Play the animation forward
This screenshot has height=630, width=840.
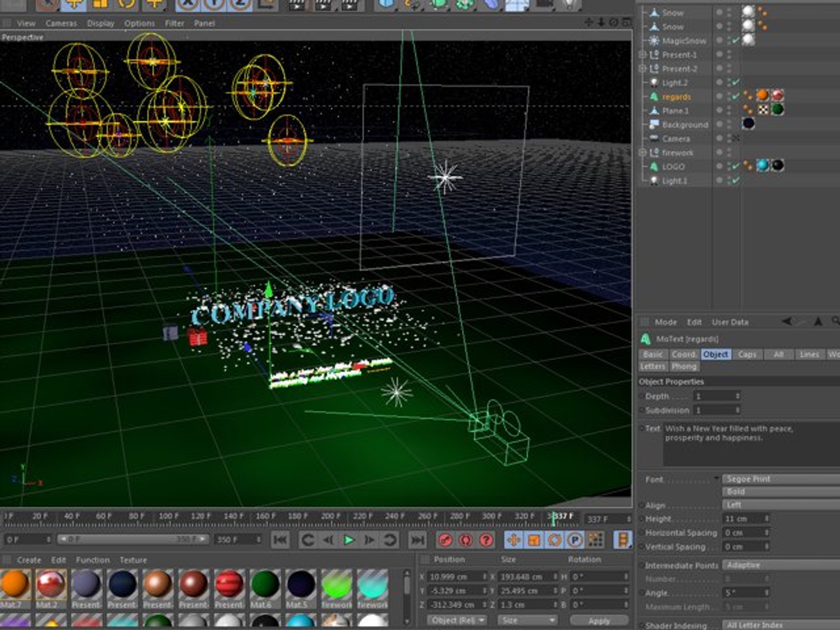point(349,540)
